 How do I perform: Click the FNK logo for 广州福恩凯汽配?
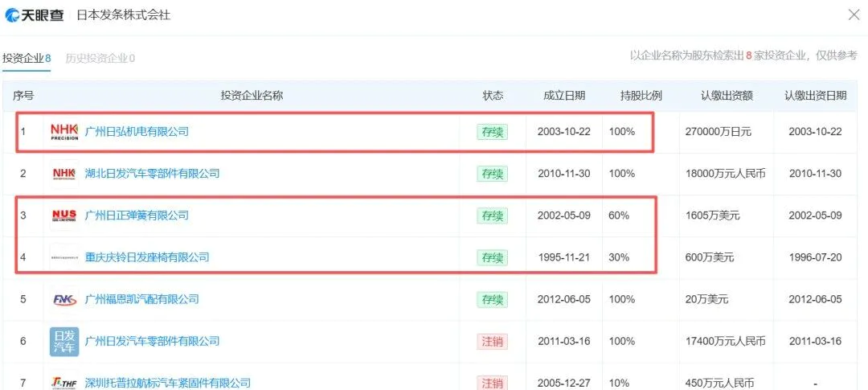point(64,299)
